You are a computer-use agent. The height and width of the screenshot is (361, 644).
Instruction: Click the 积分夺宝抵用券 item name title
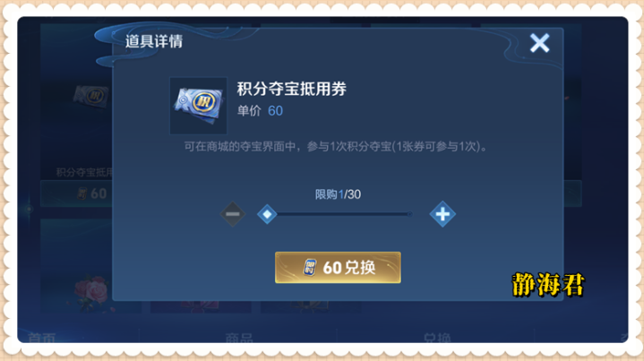(292, 89)
